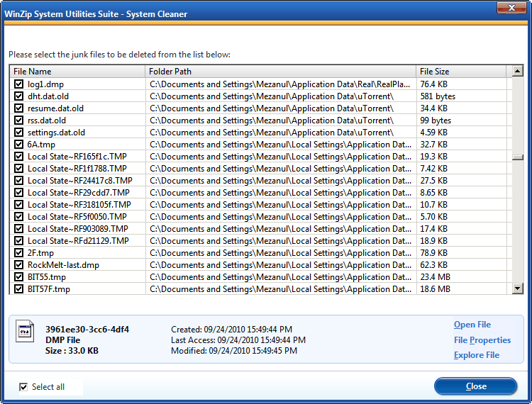The width and height of the screenshot is (532, 404).
Task: Click the Modified date text
Action: click(x=234, y=350)
